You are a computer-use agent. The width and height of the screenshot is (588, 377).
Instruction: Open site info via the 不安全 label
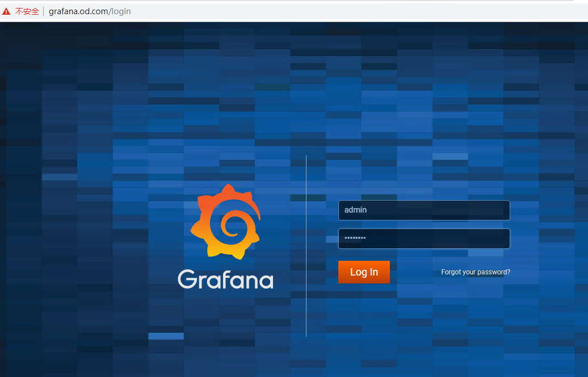coord(27,11)
